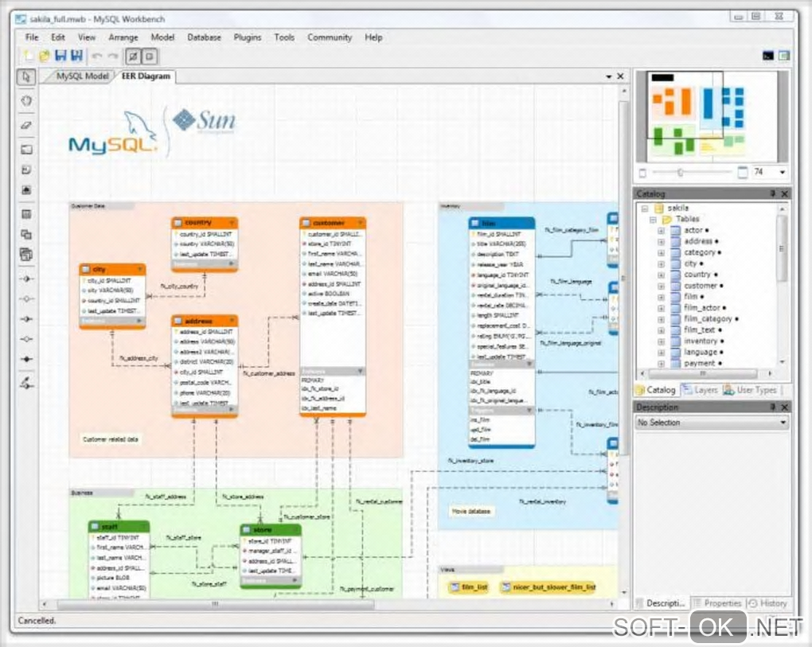
Task: Toggle align objects to grid
Action: point(150,57)
